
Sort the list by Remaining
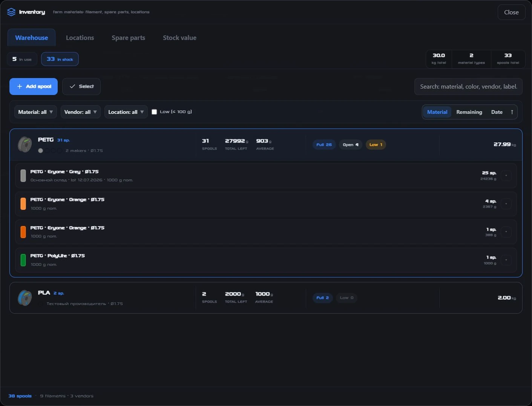469,112
